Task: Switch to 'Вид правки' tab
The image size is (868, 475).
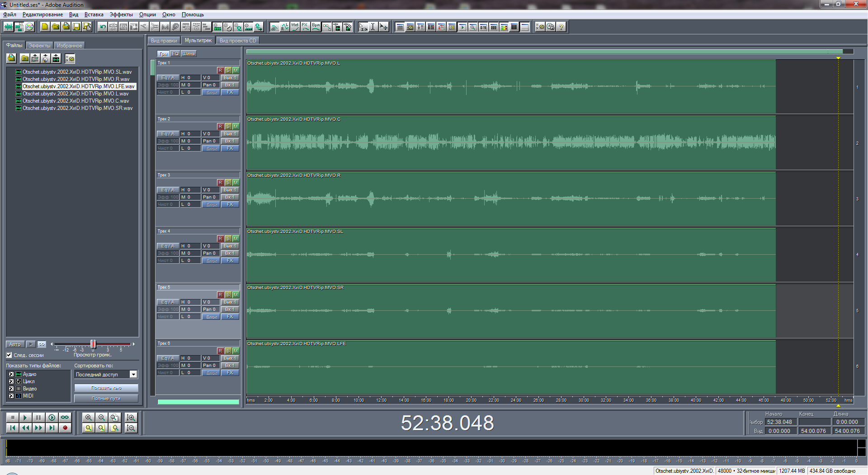Action: (x=164, y=41)
